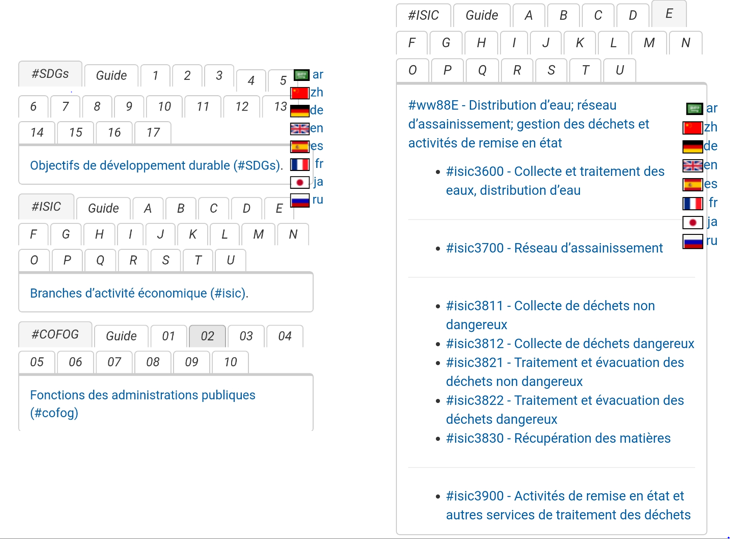Switch to German using the left panel flag

click(x=300, y=111)
